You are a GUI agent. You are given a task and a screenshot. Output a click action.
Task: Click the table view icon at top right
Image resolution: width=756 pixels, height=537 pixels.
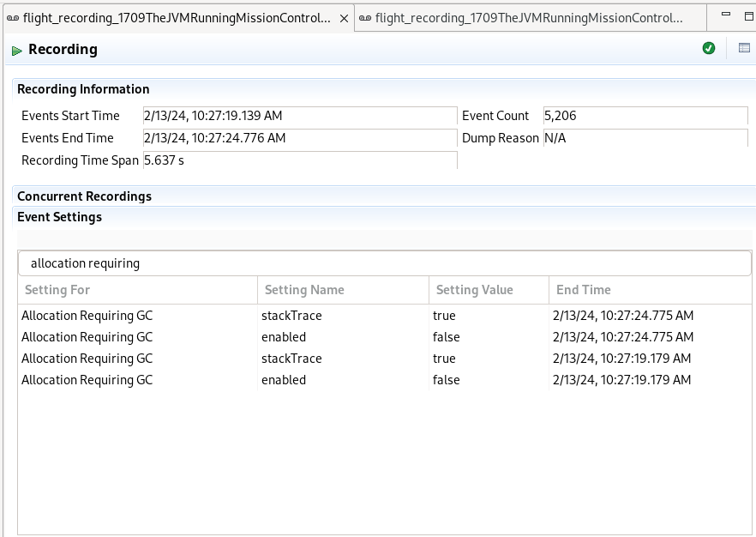(x=744, y=49)
